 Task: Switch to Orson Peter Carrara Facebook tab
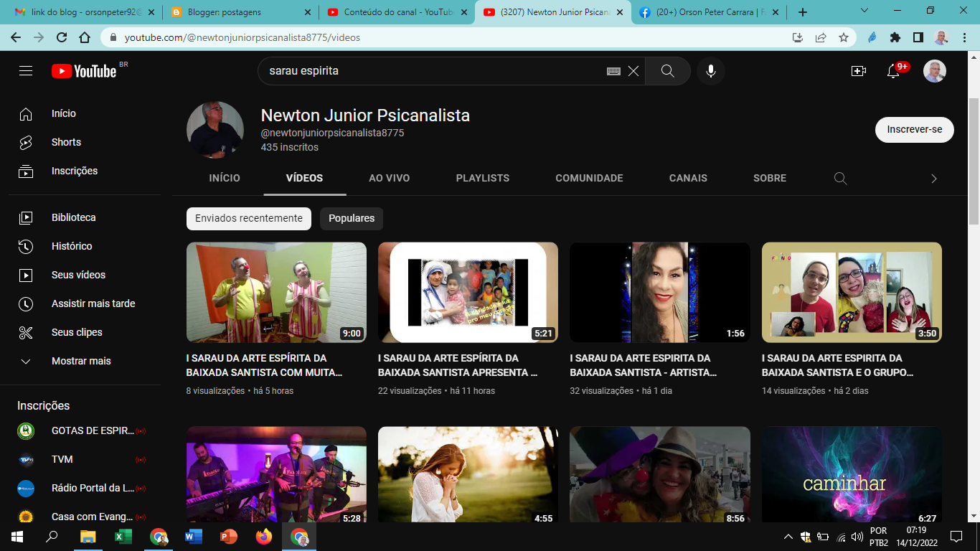[709, 12]
